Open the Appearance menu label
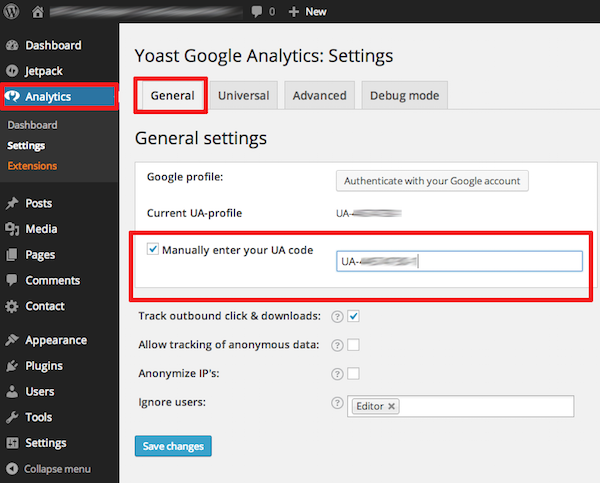 pos(56,340)
